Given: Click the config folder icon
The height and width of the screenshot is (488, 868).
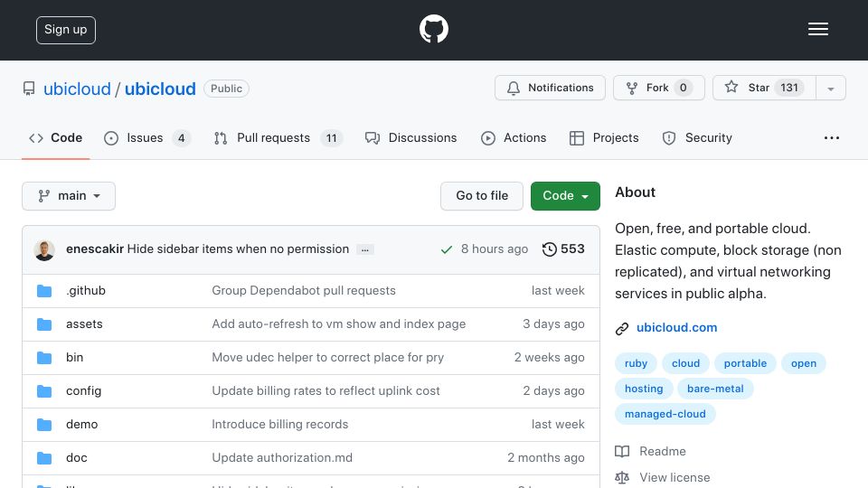Looking at the screenshot, I should click(x=44, y=391).
